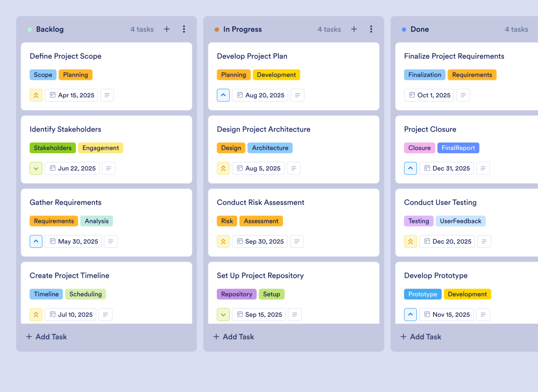Click the description icon on Set Up Project Repository
538x392 pixels.
point(295,314)
